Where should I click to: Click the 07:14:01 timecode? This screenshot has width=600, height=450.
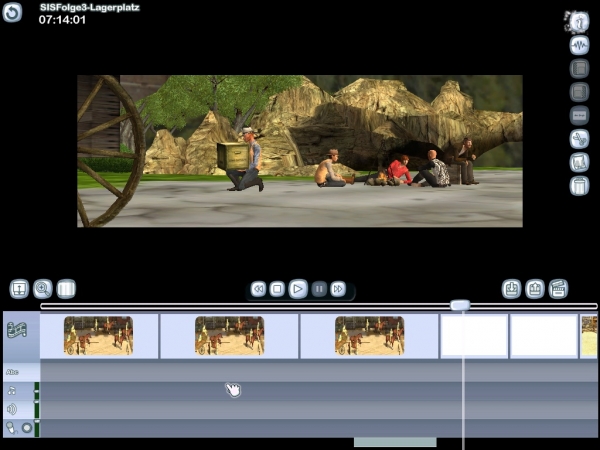[x=62, y=20]
